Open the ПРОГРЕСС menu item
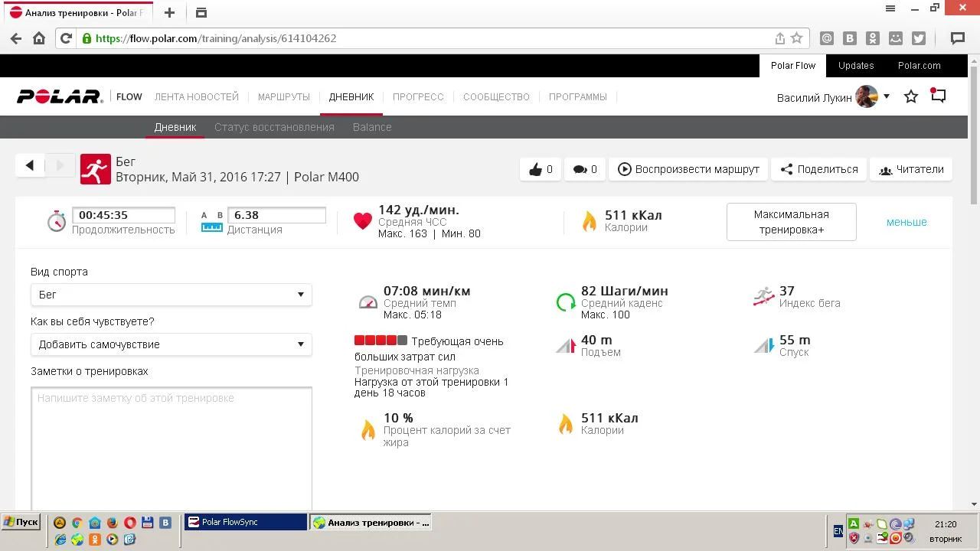Image resolution: width=980 pixels, height=551 pixels. pyautogui.click(x=418, y=97)
